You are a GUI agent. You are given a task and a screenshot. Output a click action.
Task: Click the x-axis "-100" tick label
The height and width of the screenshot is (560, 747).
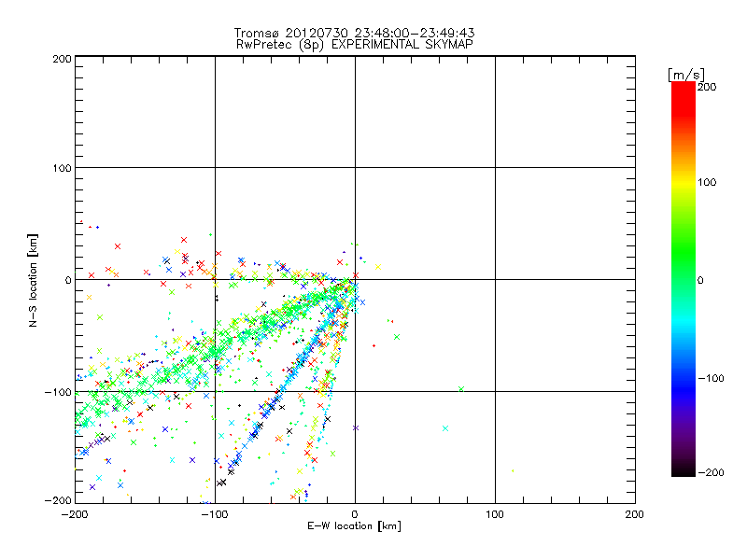215,515
